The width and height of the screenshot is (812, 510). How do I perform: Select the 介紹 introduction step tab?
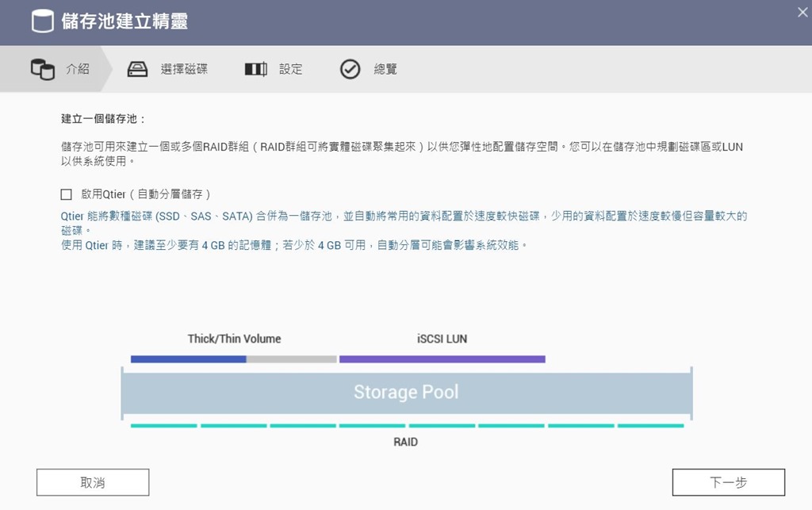77,69
